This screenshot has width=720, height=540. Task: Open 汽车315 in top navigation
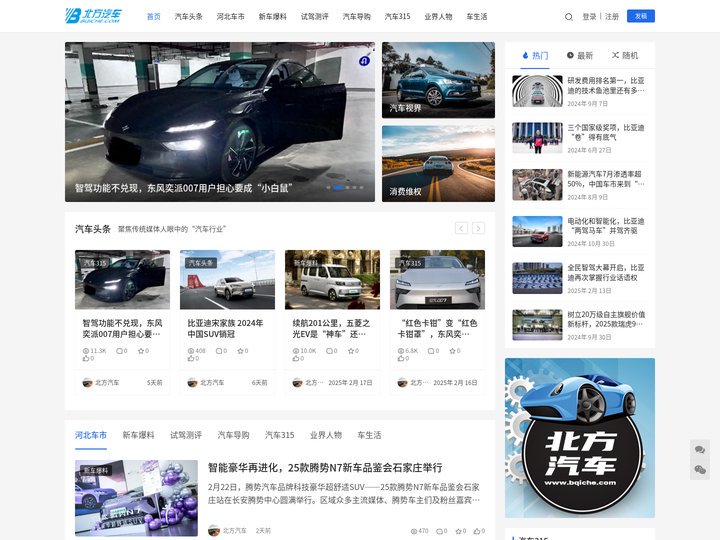click(397, 17)
